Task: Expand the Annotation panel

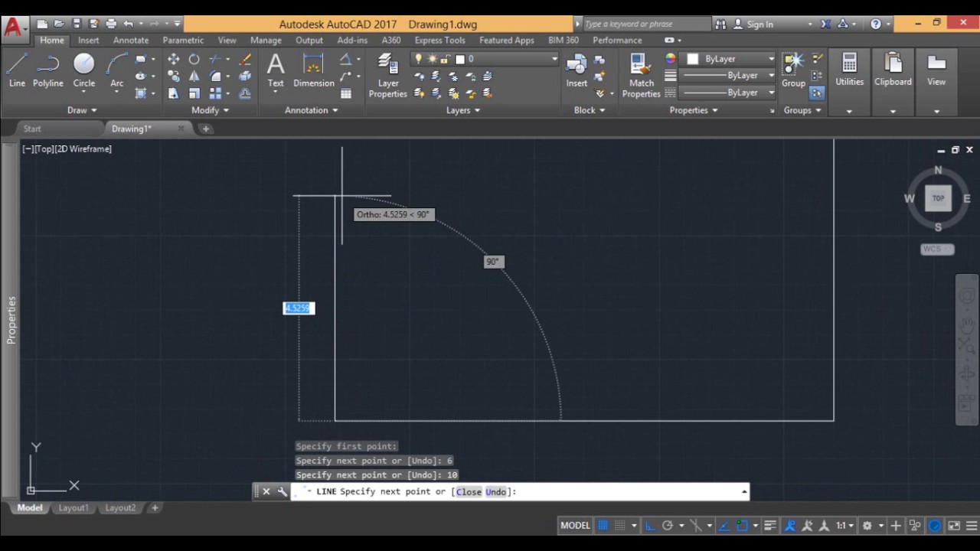Action: [x=312, y=110]
